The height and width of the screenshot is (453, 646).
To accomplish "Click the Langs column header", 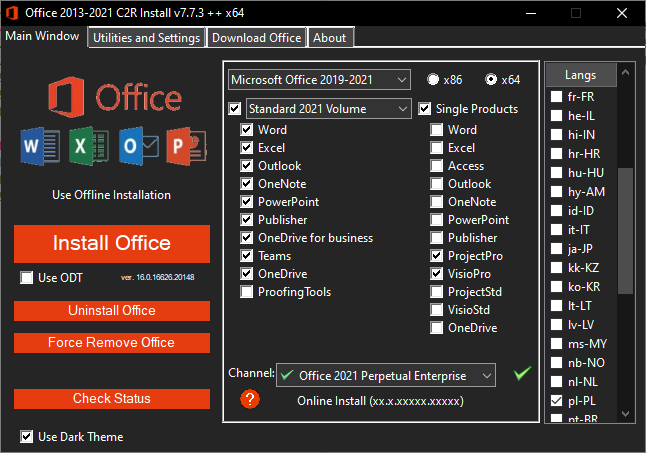I will tap(581, 75).
